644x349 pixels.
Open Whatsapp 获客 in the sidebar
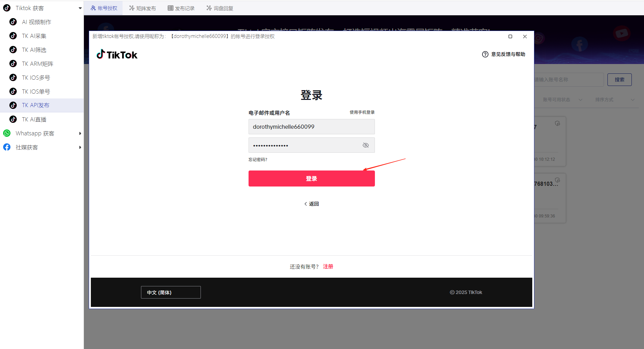click(x=35, y=133)
